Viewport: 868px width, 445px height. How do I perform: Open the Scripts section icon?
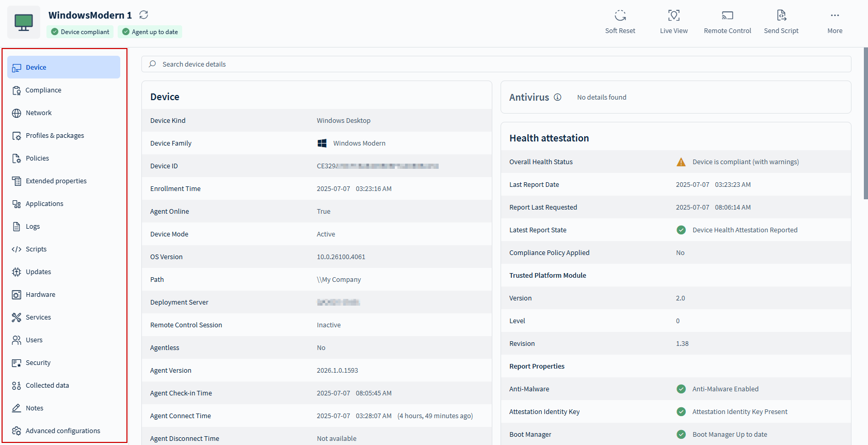17,249
